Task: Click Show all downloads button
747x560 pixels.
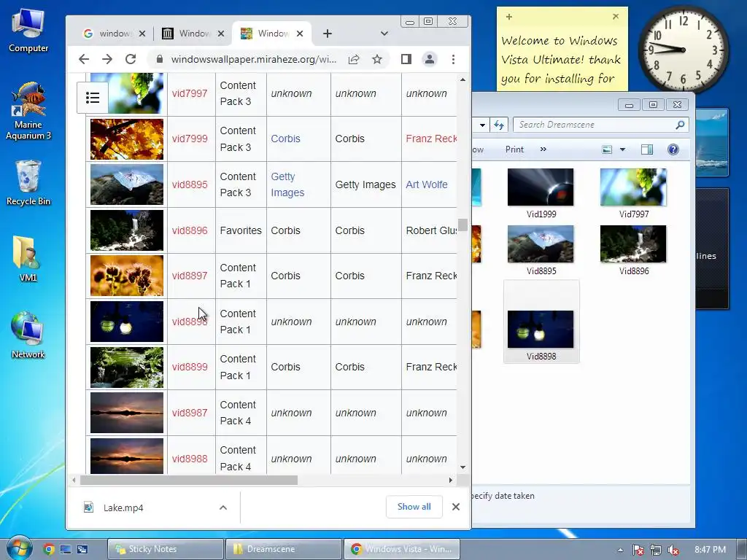Action: pyautogui.click(x=414, y=507)
